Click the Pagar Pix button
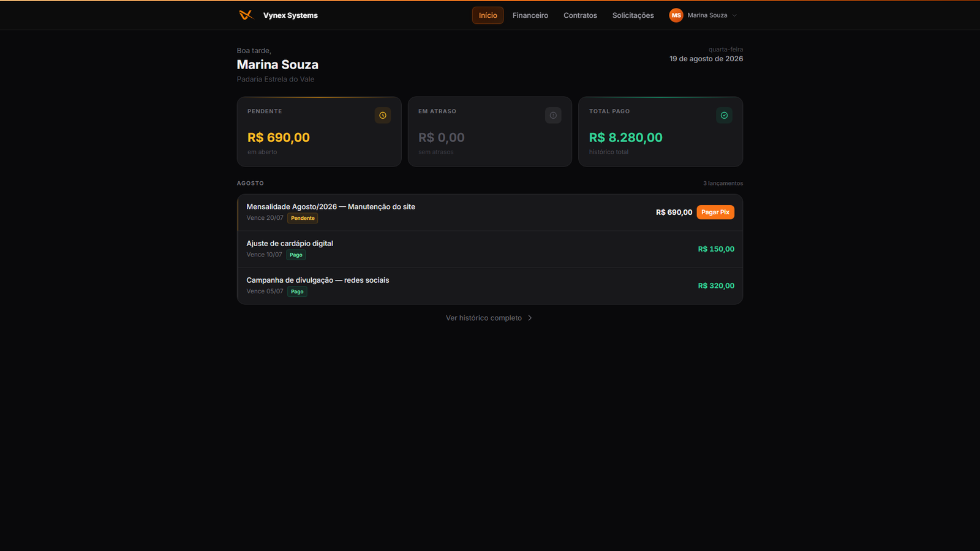This screenshot has width=980, height=551. (715, 212)
